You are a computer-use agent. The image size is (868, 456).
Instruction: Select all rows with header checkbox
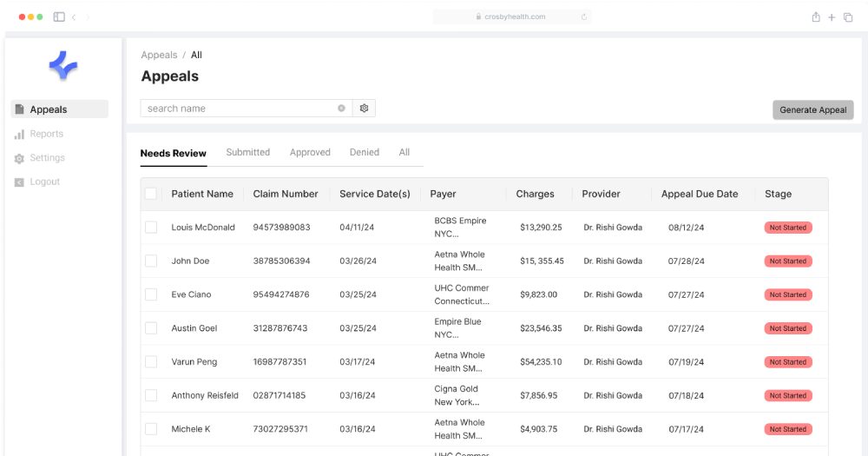tap(150, 194)
